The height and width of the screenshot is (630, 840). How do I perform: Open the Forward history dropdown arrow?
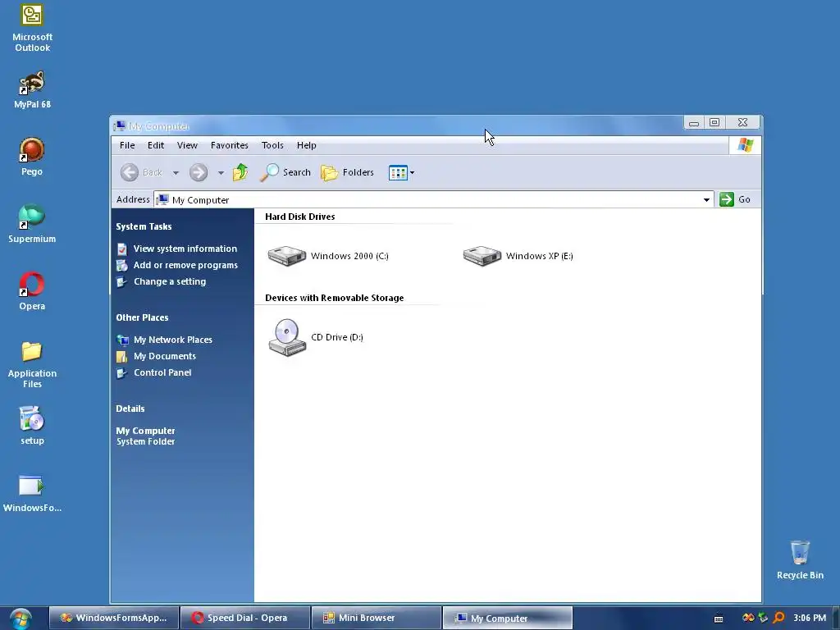[x=221, y=172]
